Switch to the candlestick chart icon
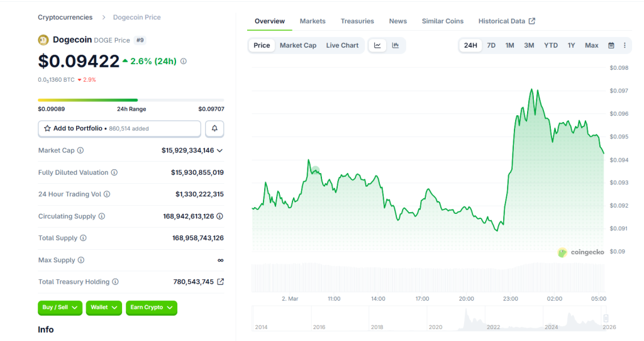Screen dimensions: 644x341 (396, 45)
